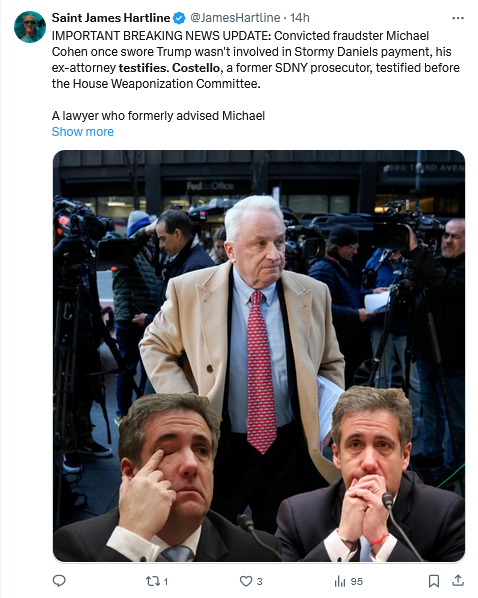This screenshot has width=478, height=598.
Task: Open the three-dot more options menu
Action: coord(458,18)
